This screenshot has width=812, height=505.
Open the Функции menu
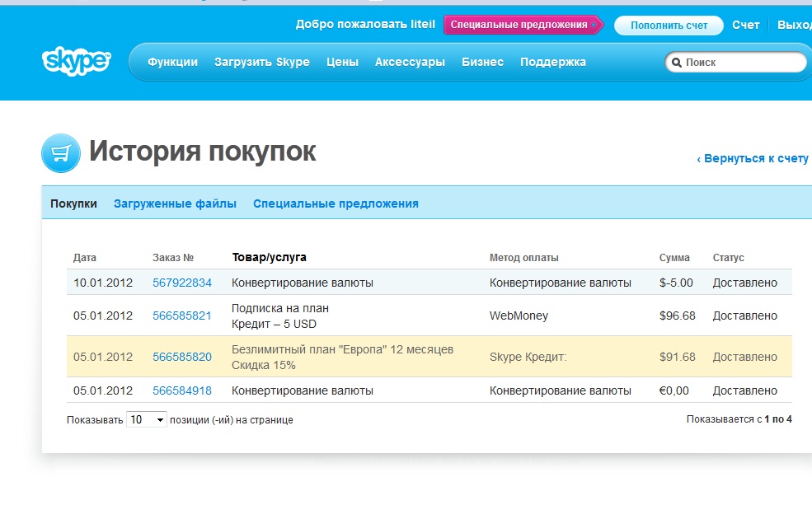172,62
